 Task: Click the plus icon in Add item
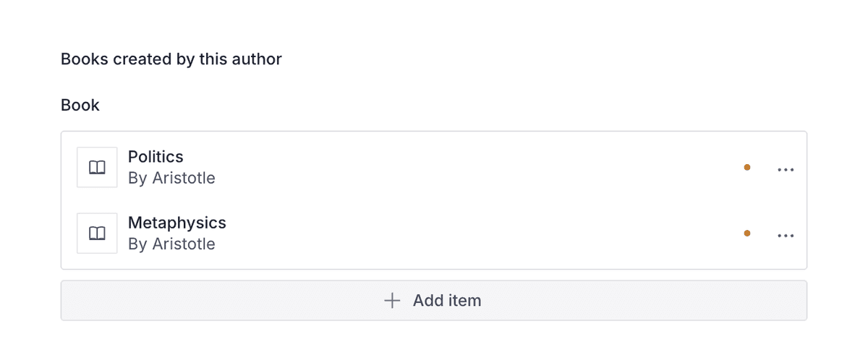pyautogui.click(x=392, y=301)
